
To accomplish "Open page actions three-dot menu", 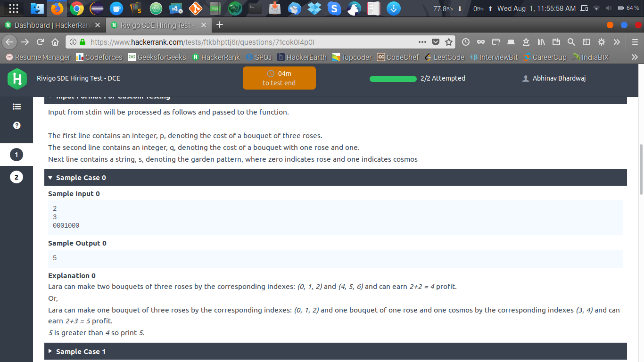I will [422, 42].
